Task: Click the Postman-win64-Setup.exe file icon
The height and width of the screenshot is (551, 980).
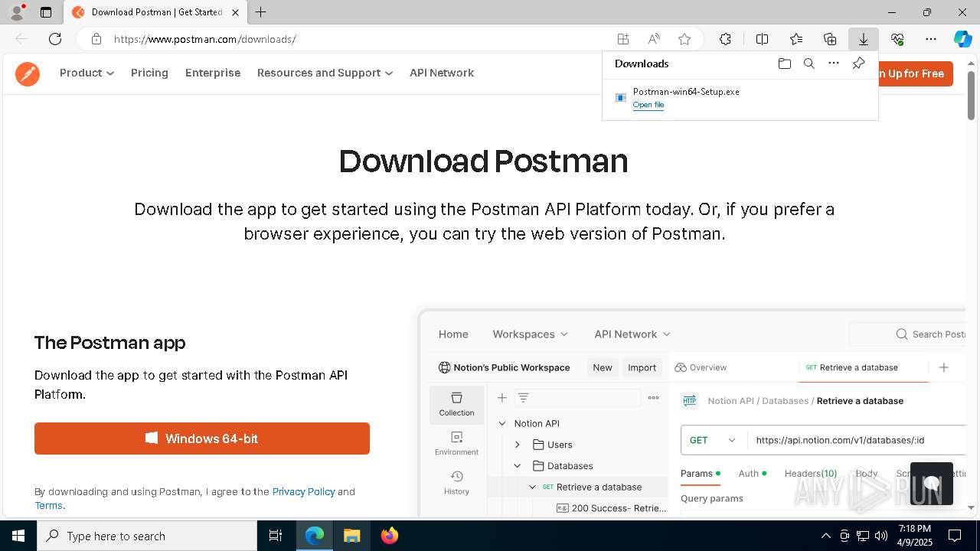Action: pyautogui.click(x=621, y=97)
